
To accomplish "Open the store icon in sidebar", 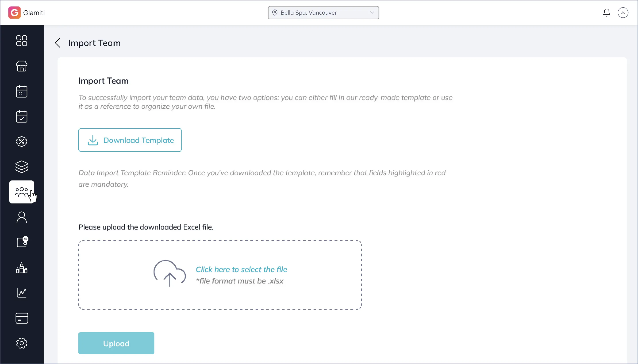I will [21, 66].
